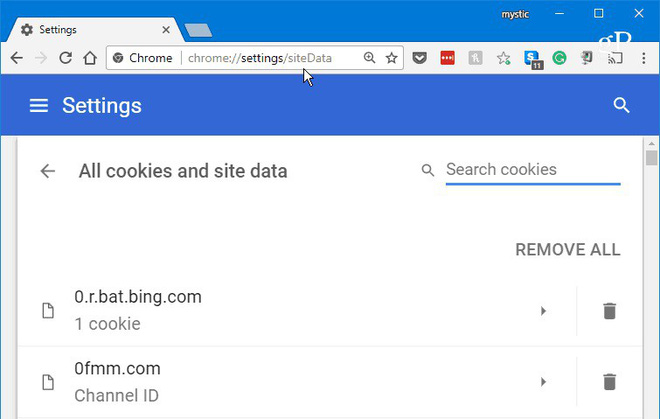Open the Chrome three-dot menu
Image resolution: width=660 pixels, height=419 pixels.
[643, 58]
